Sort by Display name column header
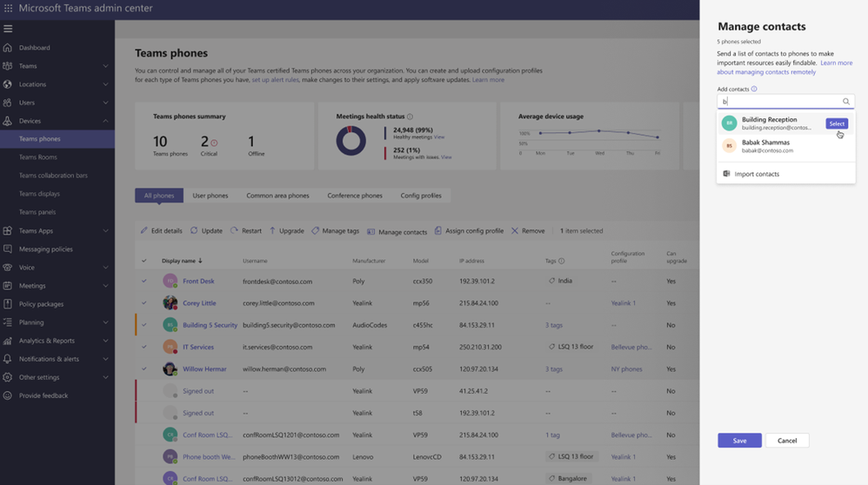The height and width of the screenshot is (485, 868). click(x=182, y=261)
